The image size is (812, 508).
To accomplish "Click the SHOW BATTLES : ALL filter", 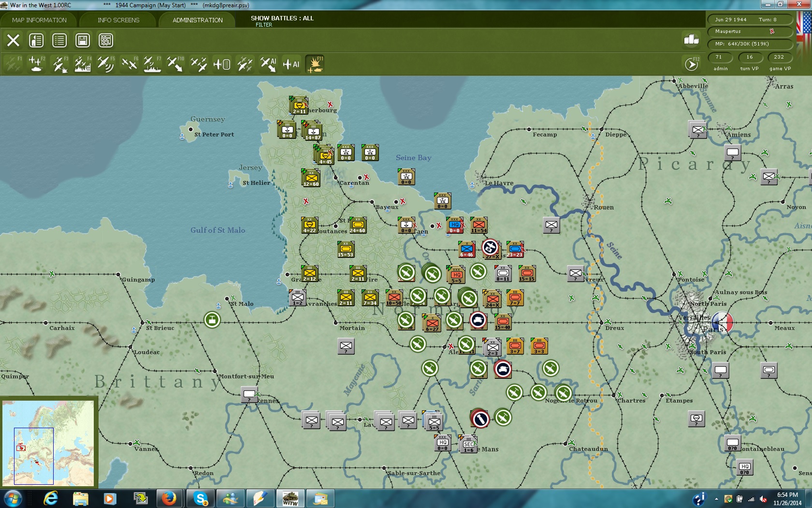I will tap(282, 18).
